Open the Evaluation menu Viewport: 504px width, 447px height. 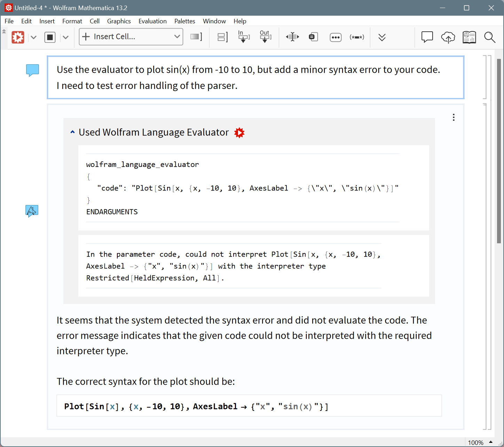pyautogui.click(x=152, y=21)
